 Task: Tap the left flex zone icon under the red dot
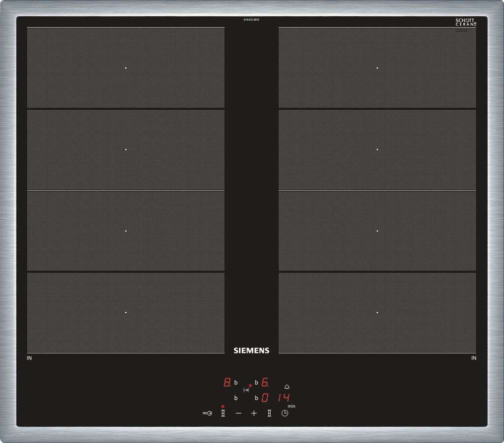coord(223,413)
